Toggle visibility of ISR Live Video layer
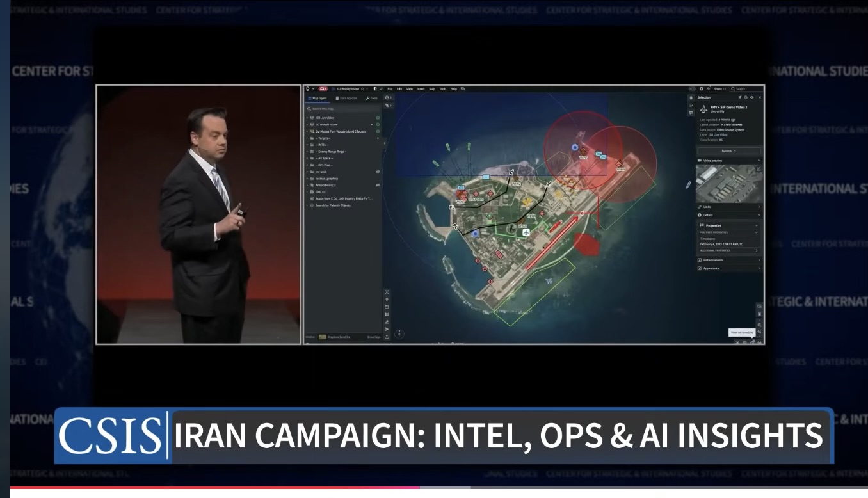Image resolution: width=868 pixels, height=498 pixels. click(x=378, y=118)
